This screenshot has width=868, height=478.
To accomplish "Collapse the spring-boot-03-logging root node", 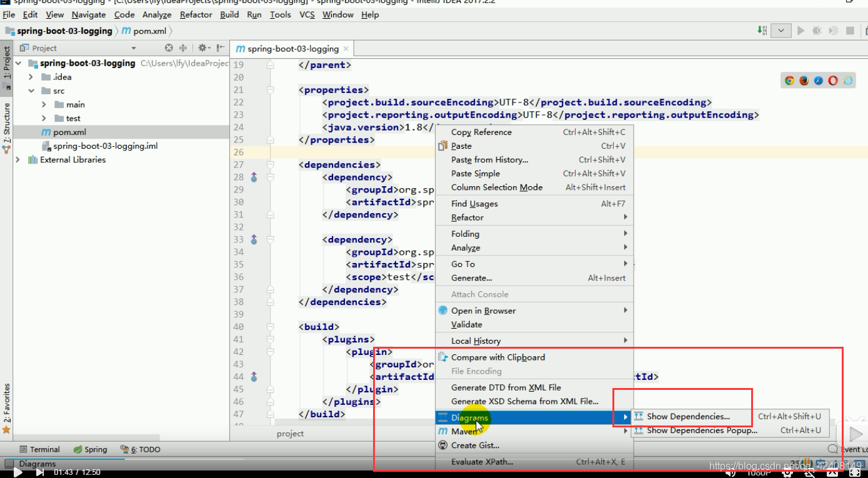I will [18, 63].
